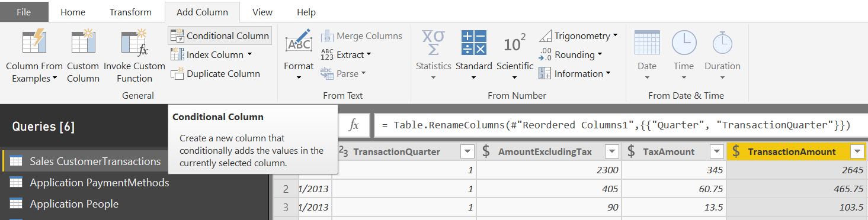Click the Application People table icon
The width and height of the screenshot is (868, 220).
point(16,204)
